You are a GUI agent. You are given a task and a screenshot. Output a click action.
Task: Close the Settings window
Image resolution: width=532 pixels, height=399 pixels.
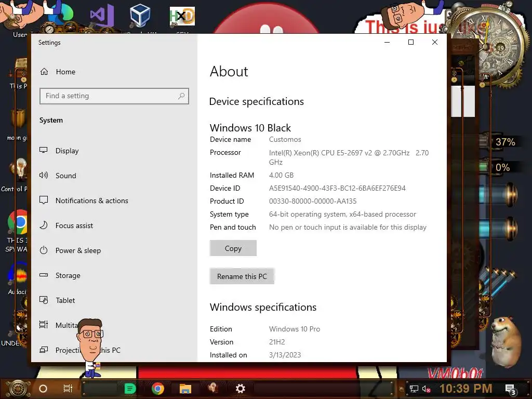(435, 42)
